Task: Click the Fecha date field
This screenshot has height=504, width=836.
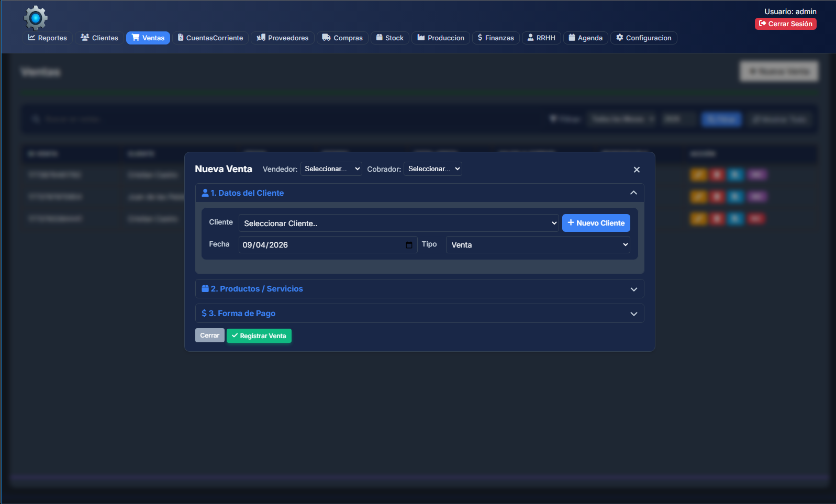Action: coord(328,245)
